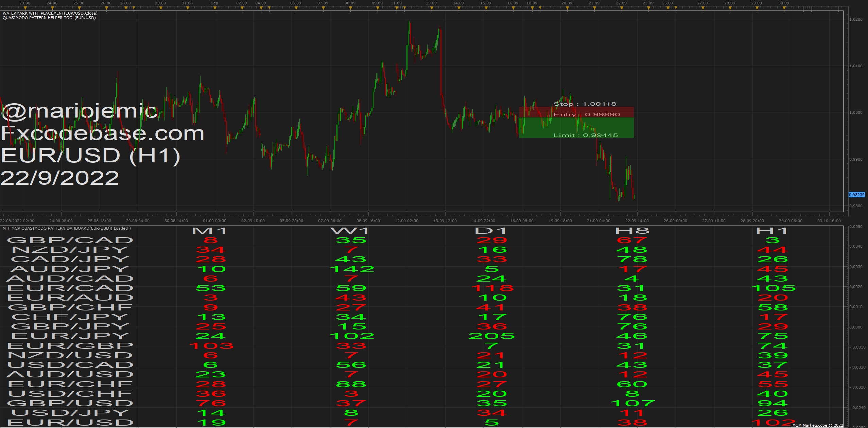The width and height of the screenshot is (868, 428).
Task: Select the USD/JPY row label
Action: pyautogui.click(x=70, y=413)
